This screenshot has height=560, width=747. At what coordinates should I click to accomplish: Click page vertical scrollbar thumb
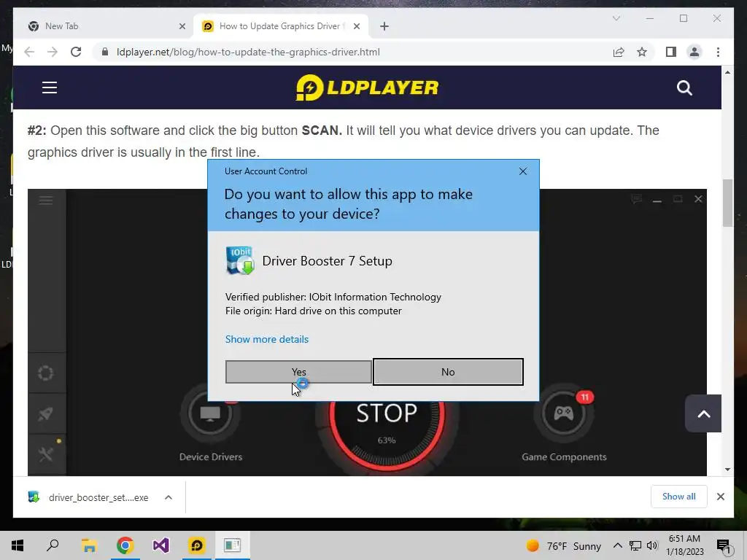click(727, 203)
